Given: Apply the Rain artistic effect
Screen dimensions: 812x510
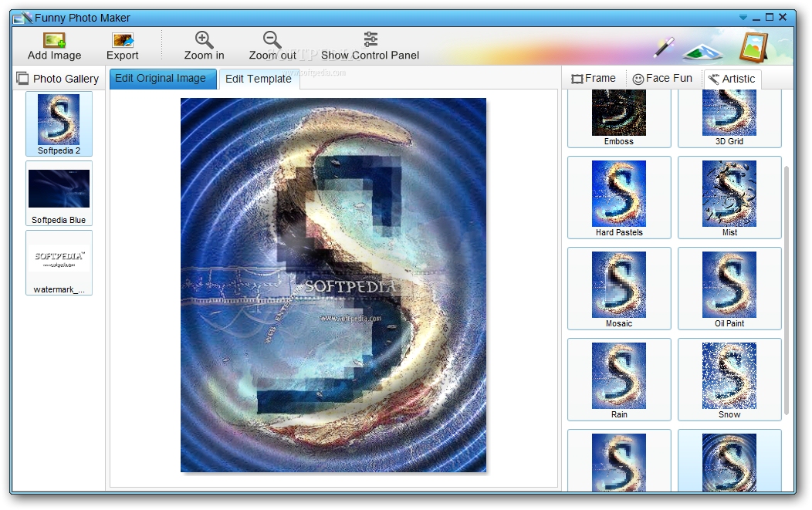Looking at the screenshot, I should click(619, 380).
